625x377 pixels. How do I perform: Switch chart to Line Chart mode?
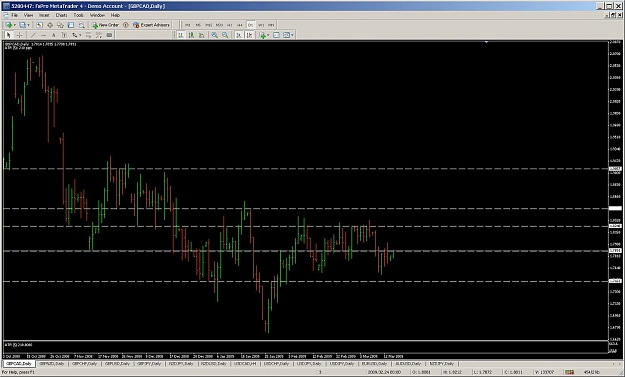tap(202, 35)
